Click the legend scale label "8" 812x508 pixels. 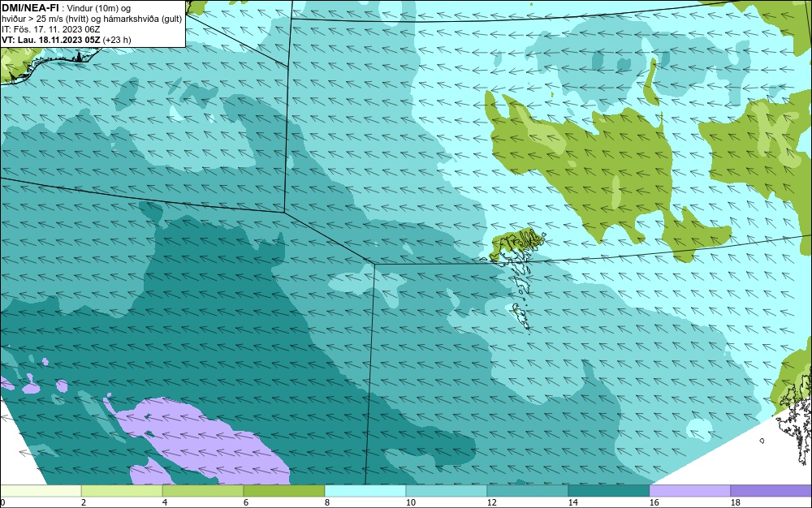327,502
